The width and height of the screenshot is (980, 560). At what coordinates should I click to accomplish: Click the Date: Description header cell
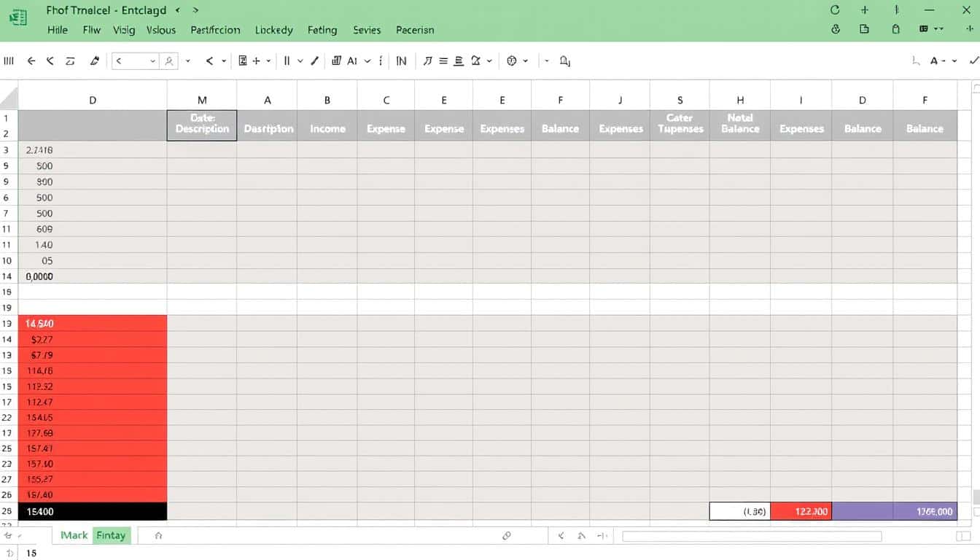[x=202, y=125]
